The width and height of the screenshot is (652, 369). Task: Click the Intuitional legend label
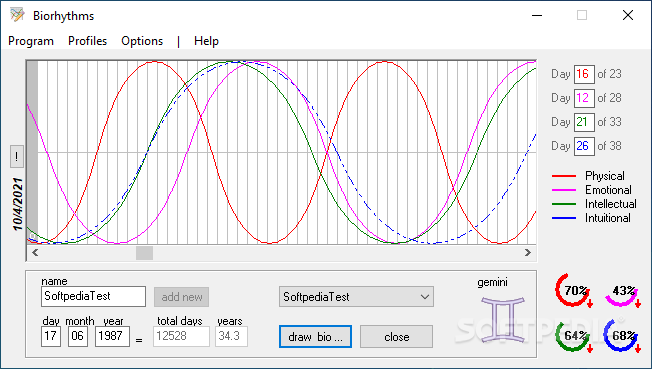(x=608, y=218)
